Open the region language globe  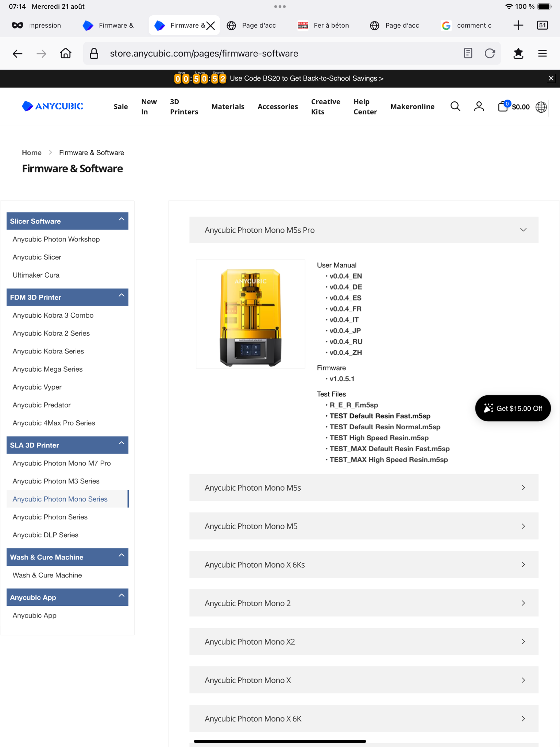541,107
